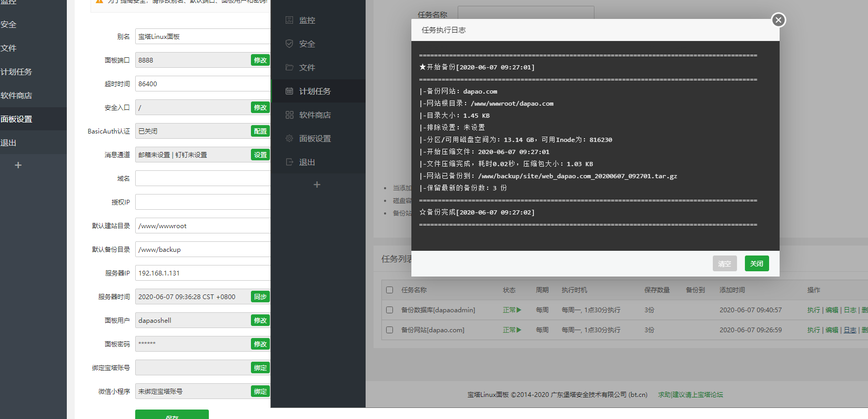The height and width of the screenshot is (419, 868).
Task: Click 编辑 link for 备份数据库[dapaoadmin]
Action: (x=832, y=310)
